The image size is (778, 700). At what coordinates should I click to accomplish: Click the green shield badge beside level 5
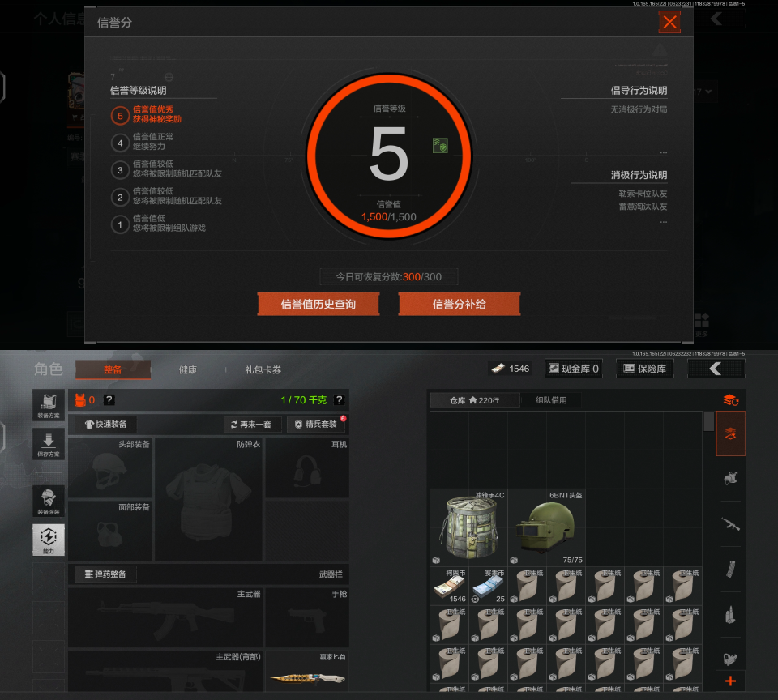[x=440, y=145]
